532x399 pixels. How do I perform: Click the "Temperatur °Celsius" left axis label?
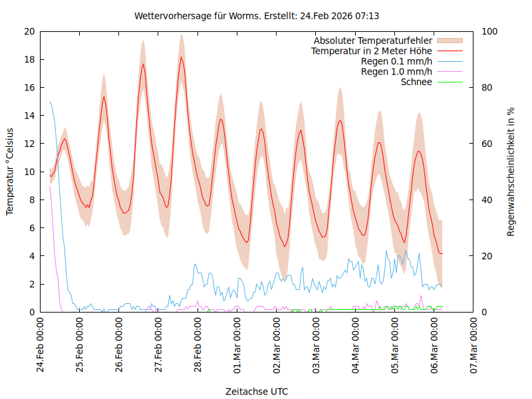click(x=10, y=172)
